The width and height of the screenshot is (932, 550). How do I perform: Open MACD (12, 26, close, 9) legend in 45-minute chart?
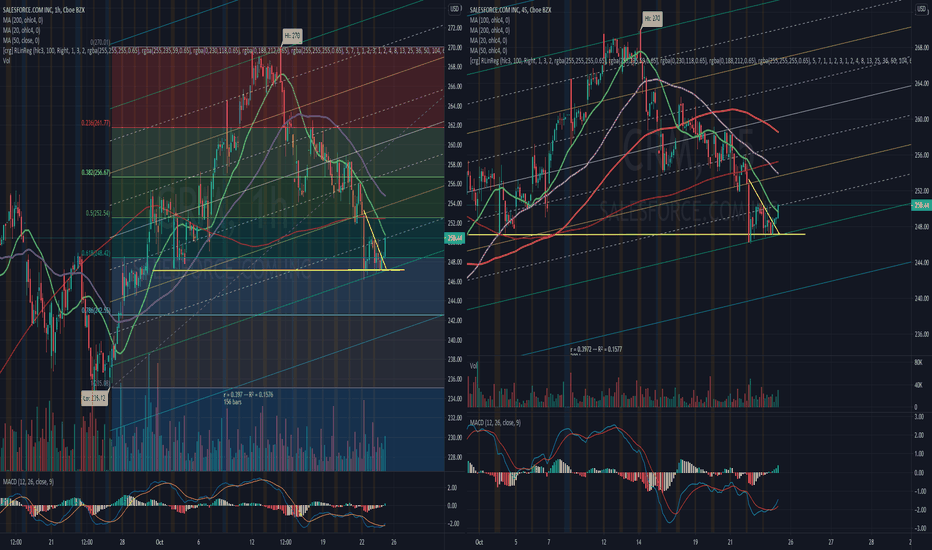point(495,423)
